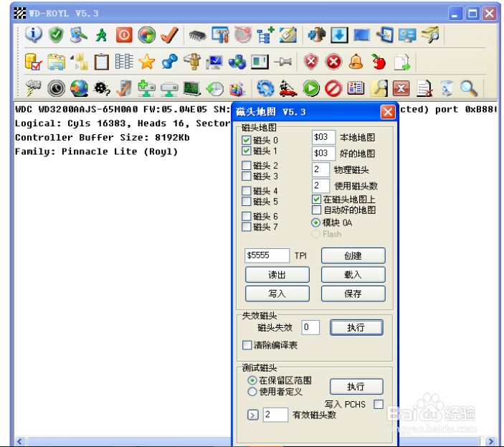Screen dimensions: 504x447
Task: Select 在保留区范围 radio option
Action: pos(252,380)
